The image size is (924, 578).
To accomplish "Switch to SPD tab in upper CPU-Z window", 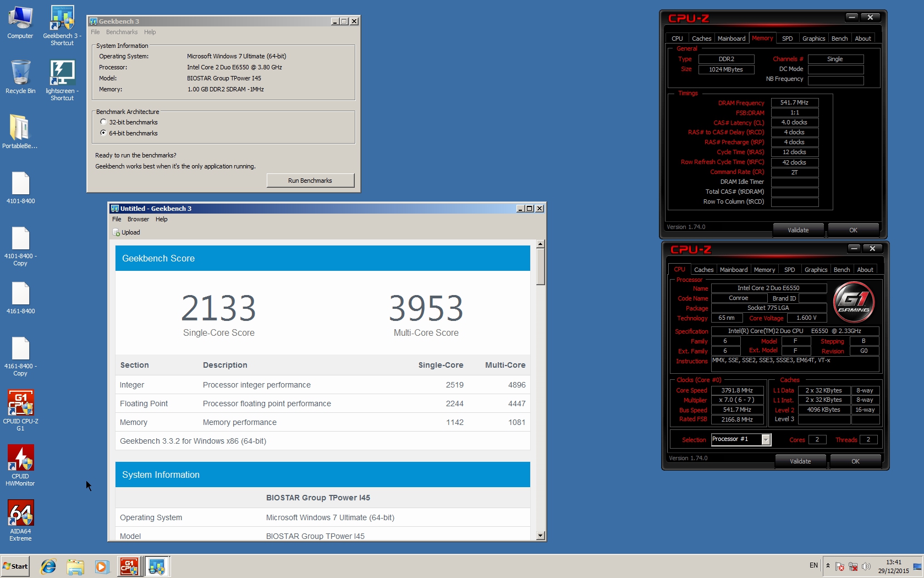I will point(788,39).
